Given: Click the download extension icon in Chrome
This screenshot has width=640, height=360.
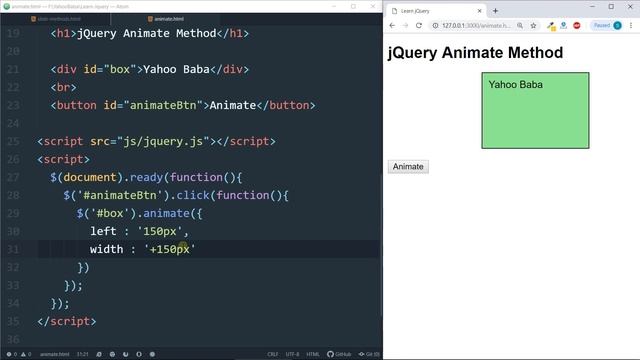Looking at the screenshot, I should [564, 25].
